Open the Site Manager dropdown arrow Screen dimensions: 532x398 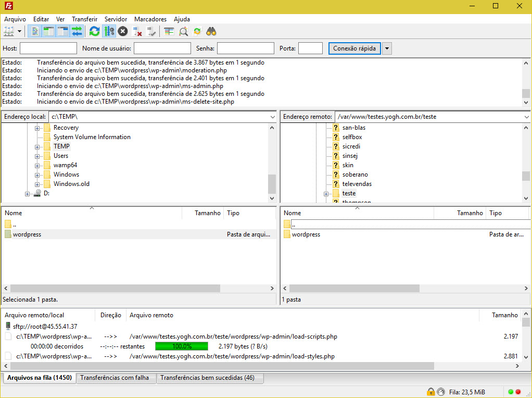[19, 32]
